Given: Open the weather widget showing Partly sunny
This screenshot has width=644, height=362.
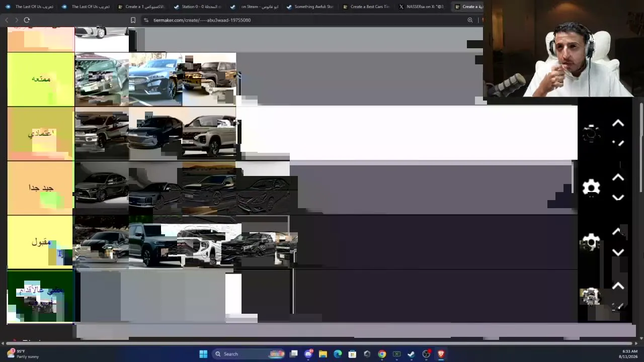Looking at the screenshot, I should (24, 354).
